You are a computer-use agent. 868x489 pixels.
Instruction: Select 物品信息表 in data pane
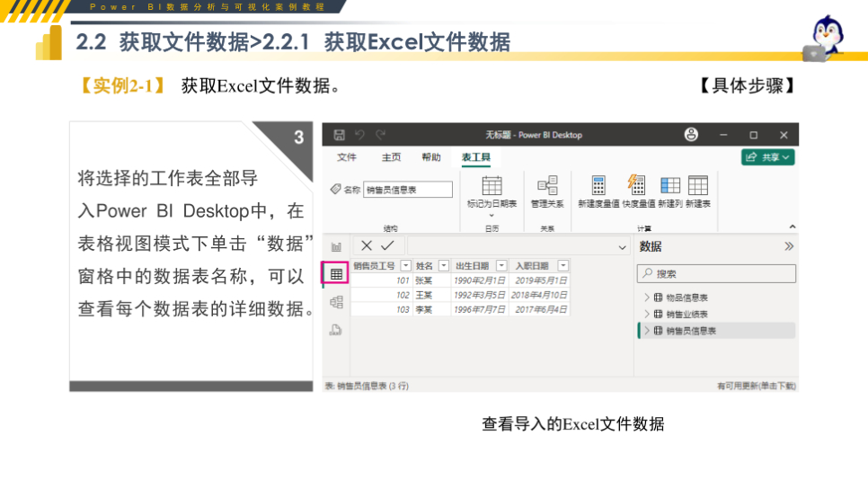click(686, 298)
